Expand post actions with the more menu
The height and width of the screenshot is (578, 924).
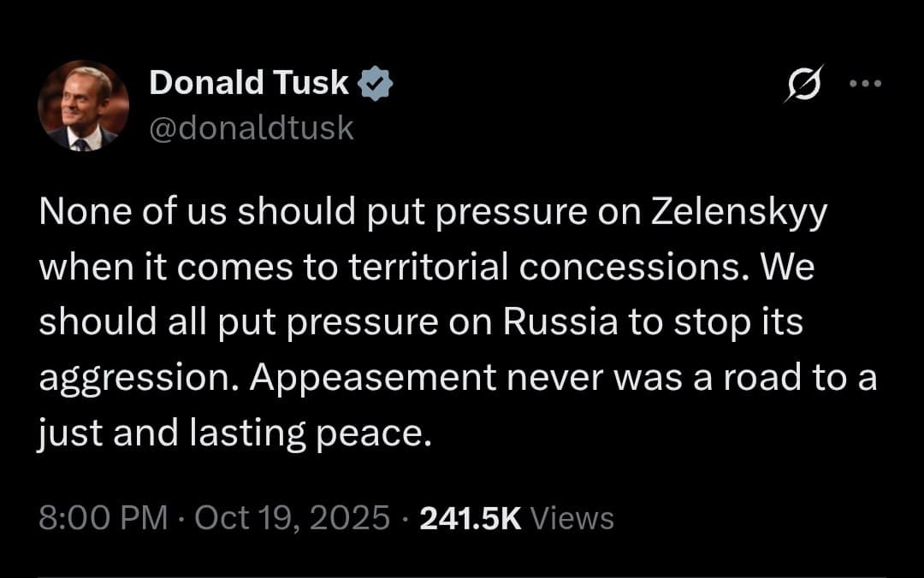(868, 83)
